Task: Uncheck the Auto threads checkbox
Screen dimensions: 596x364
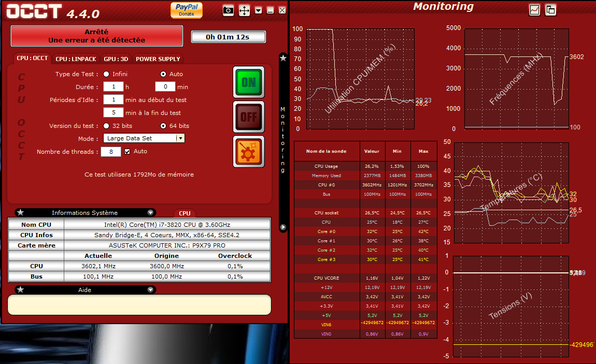Action: click(127, 152)
